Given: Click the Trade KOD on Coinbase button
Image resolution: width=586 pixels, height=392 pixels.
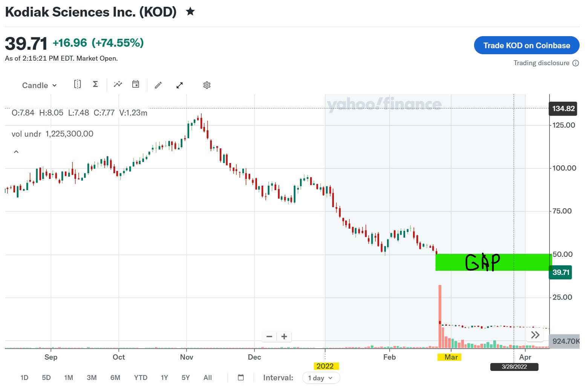Looking at the screenshot, I should (526, 46).
